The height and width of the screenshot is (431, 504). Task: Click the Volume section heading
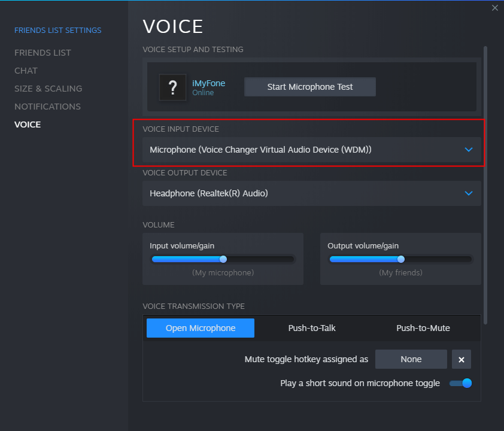[x=159, y=225]
